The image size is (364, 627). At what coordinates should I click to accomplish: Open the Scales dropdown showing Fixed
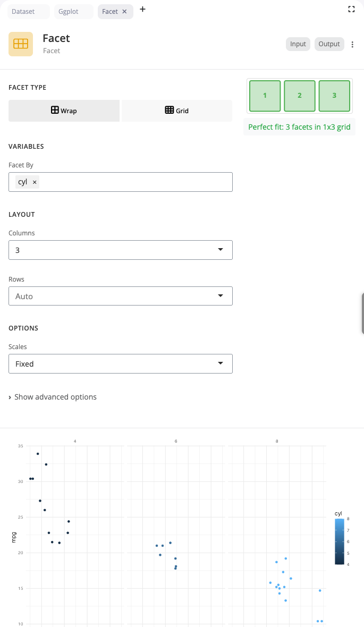pos(121,363)
